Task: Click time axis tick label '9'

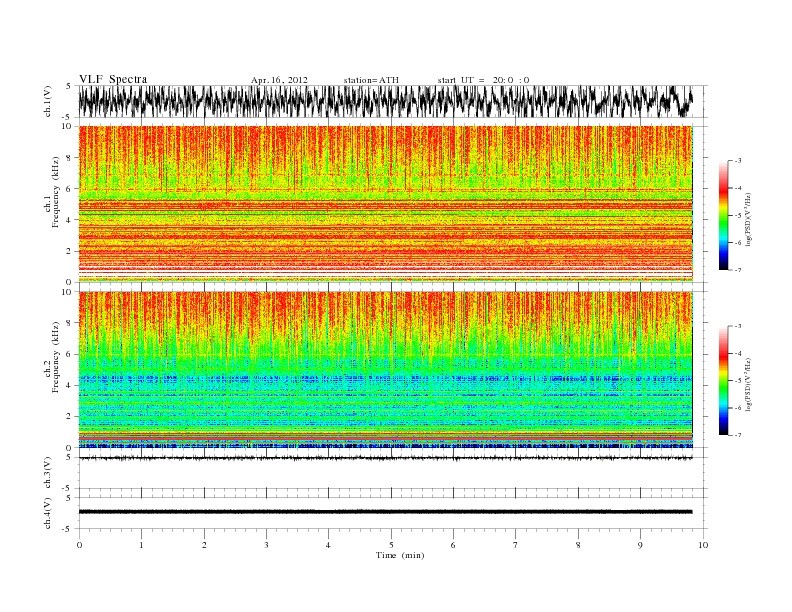Action: click(x=640, y=545)
